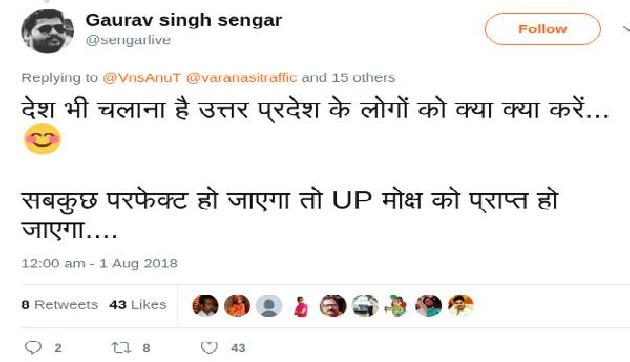
Task: Open the @sengarlive handle
Action: tap(128, 40)
